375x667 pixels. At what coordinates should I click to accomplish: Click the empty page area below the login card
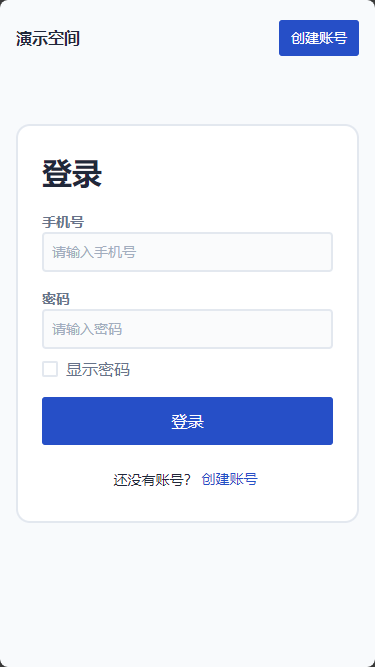tap(187, 591)
